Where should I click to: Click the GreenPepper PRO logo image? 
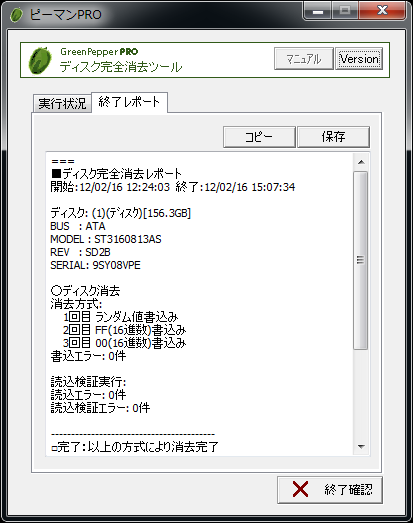40,60
